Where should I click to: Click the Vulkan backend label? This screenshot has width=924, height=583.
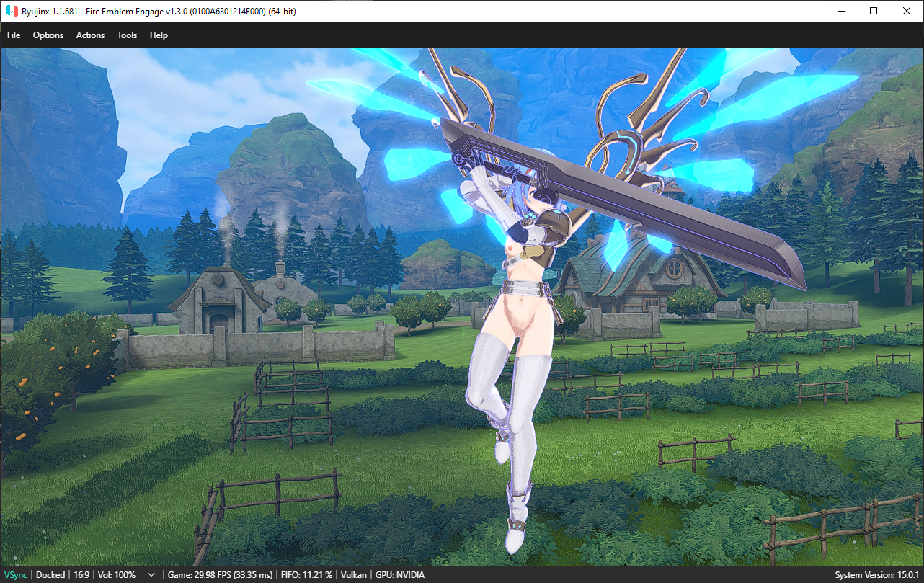pos(354,575)
